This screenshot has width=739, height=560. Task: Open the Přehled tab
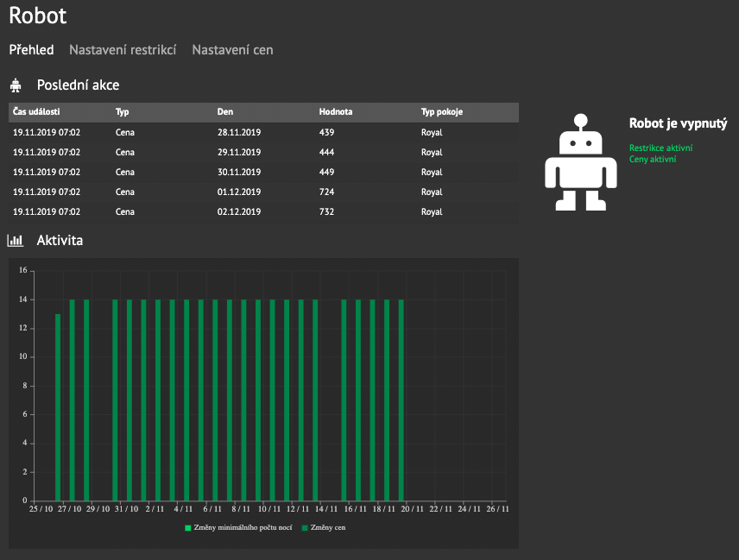(x=32, y=50)
